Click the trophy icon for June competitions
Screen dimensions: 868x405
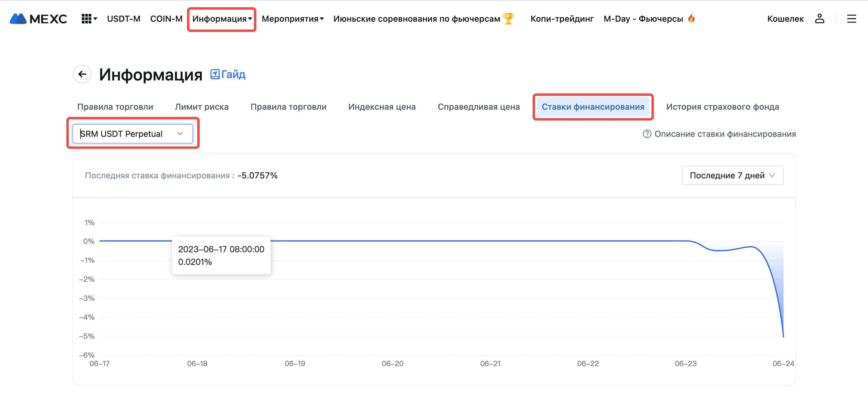tap(508, 18)
